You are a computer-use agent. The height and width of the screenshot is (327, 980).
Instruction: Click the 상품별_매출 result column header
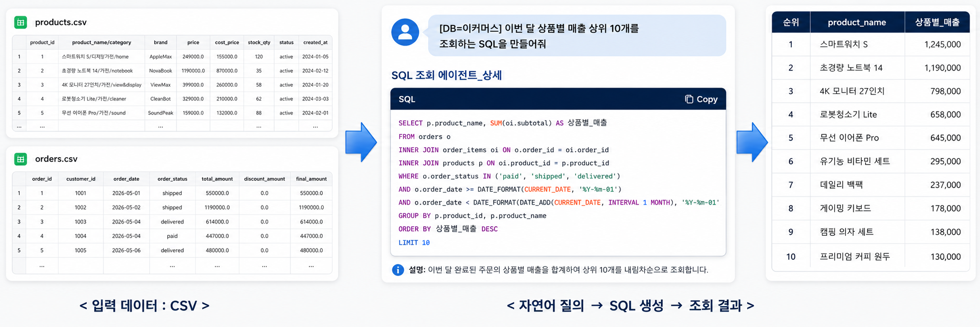click(x=937, y=22)
